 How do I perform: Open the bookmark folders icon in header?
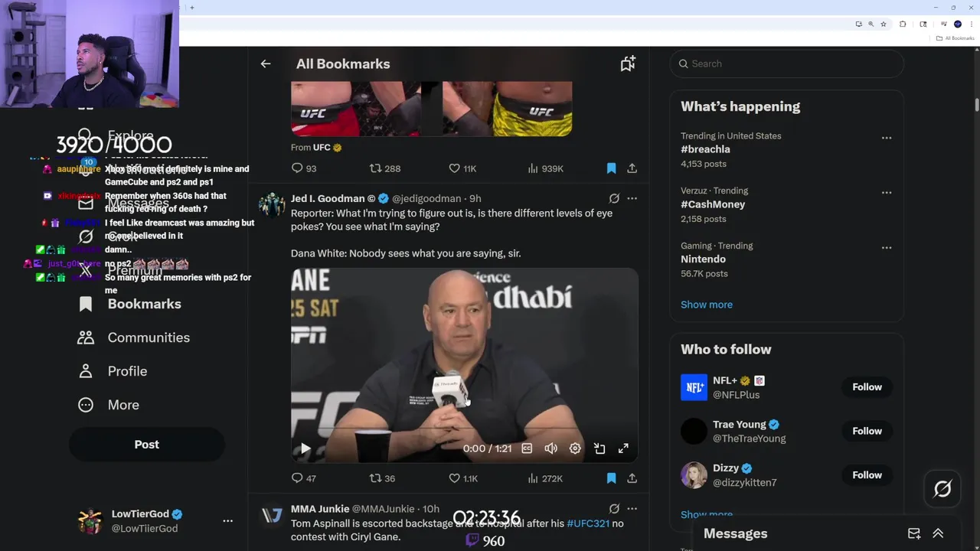coord(628,64)
